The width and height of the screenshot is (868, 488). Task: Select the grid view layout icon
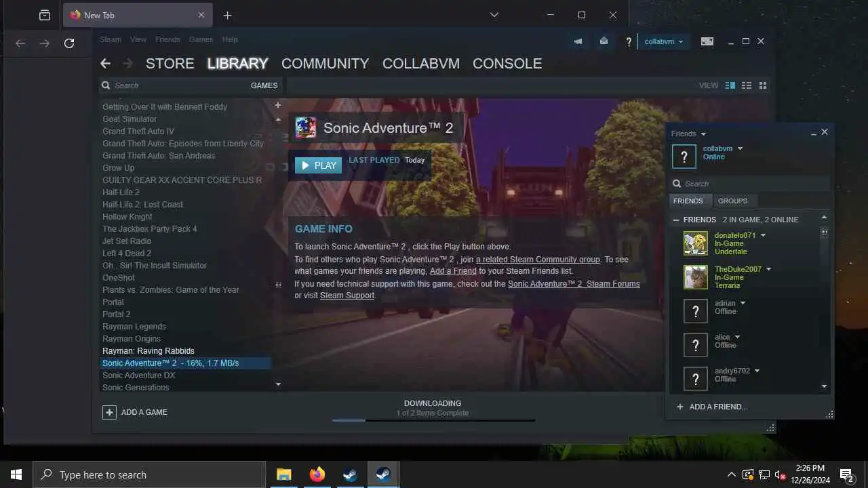coord(763,85)
